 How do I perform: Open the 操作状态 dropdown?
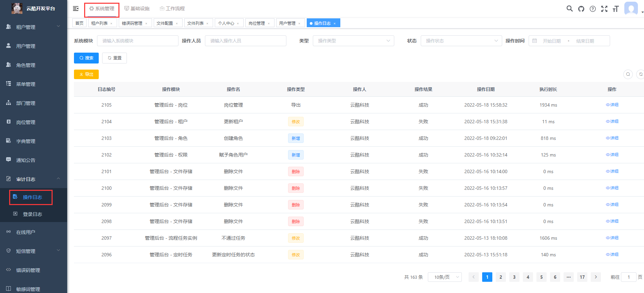coord(461,41)
